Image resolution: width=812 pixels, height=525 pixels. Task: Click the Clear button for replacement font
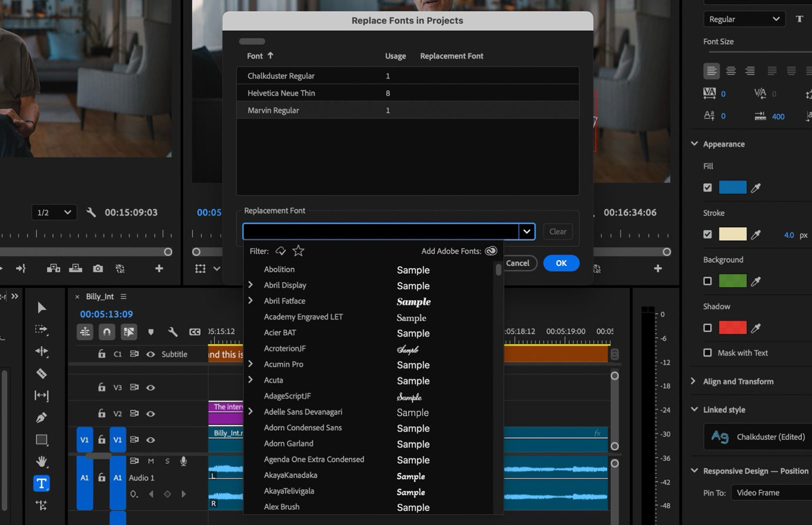pos(557,231)
